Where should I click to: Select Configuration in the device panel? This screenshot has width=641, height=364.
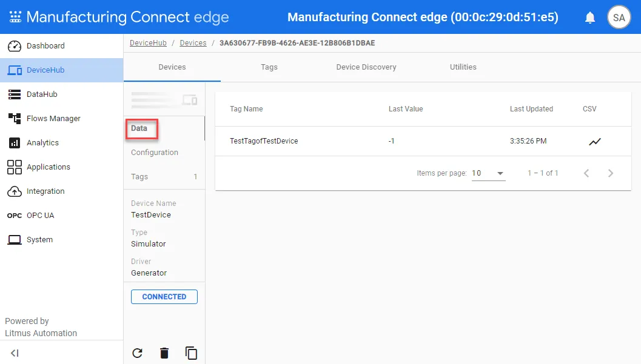click(155, 152)
